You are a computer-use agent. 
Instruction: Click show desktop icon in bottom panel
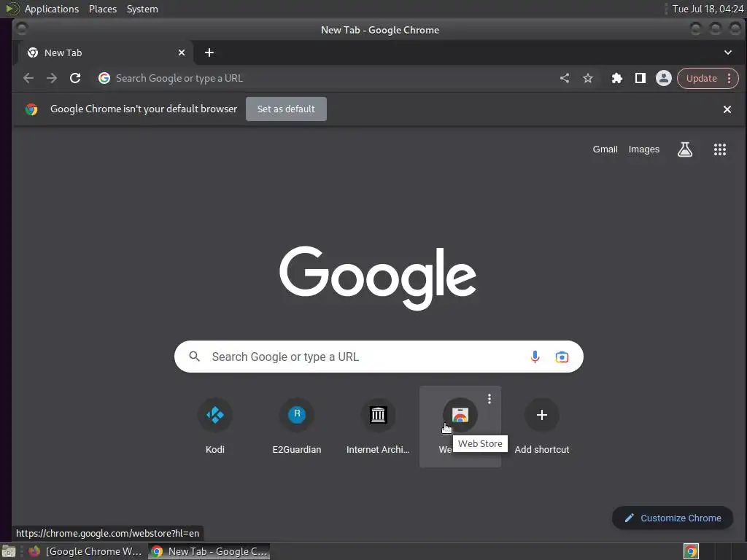(9, 551)
